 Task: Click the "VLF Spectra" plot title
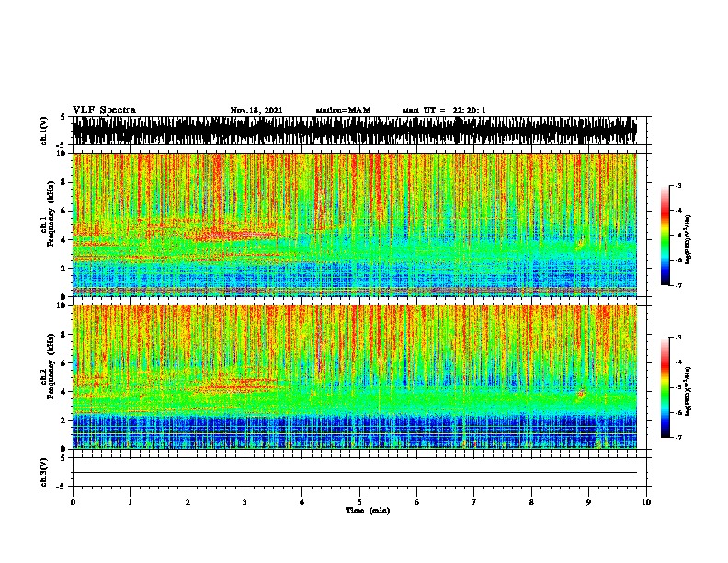[104, 110]
